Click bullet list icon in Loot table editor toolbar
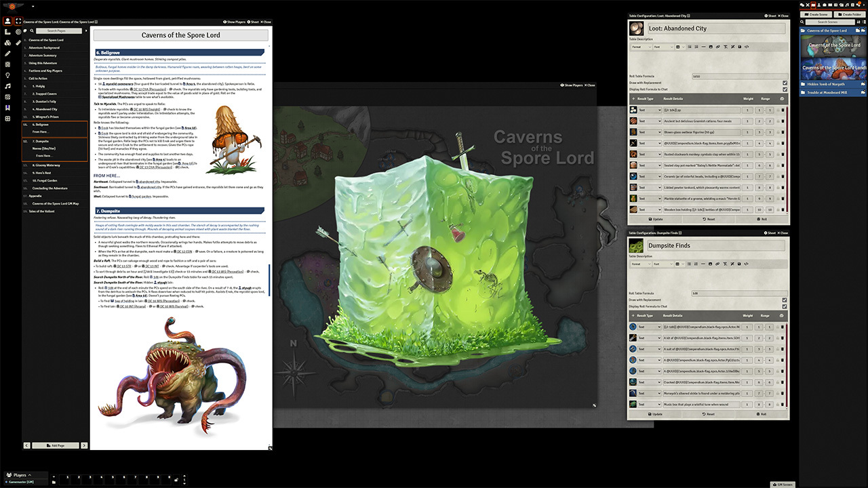Image resolution: width=868 pixels, height=488 pixels. click(x=689, y=47)
